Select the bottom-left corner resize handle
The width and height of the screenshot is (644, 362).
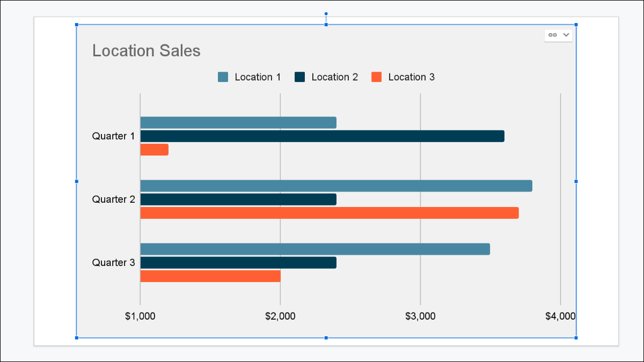coord(76,338)
